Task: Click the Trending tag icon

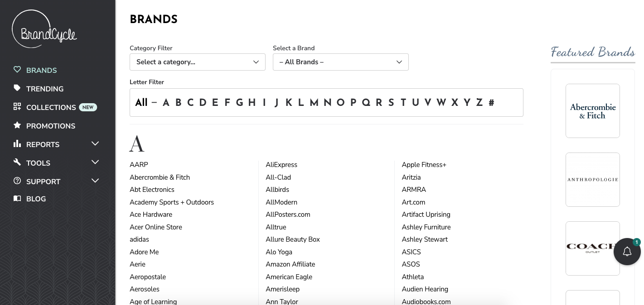Action: (17, 89)
